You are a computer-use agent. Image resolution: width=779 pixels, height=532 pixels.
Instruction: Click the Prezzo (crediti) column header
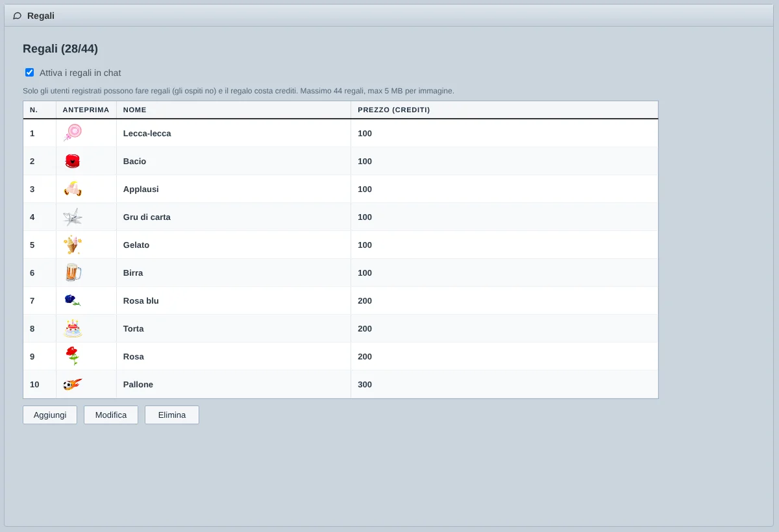pos(504,110)
